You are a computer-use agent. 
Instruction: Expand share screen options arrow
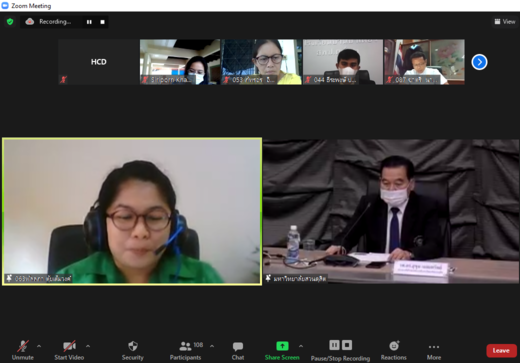point(301,346)
